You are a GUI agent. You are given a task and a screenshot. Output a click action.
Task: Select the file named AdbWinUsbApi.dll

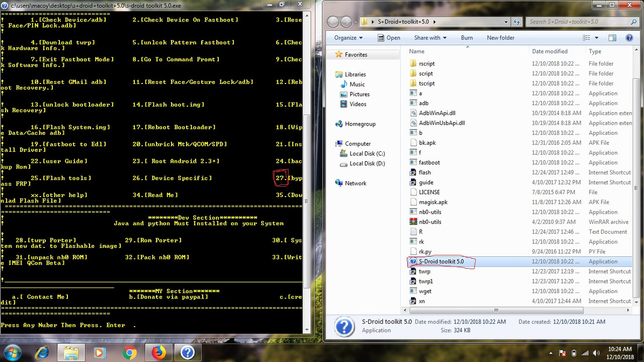(x=442, y=123)
